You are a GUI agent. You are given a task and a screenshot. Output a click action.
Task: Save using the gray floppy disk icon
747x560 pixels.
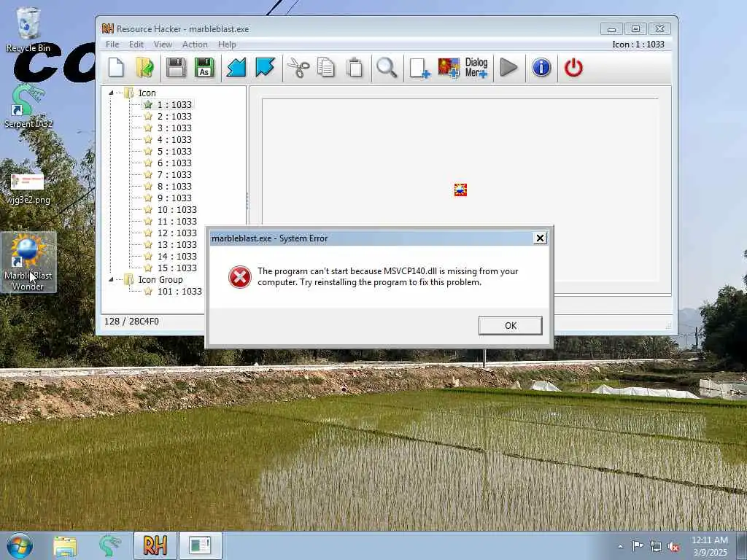pos(176,68)
